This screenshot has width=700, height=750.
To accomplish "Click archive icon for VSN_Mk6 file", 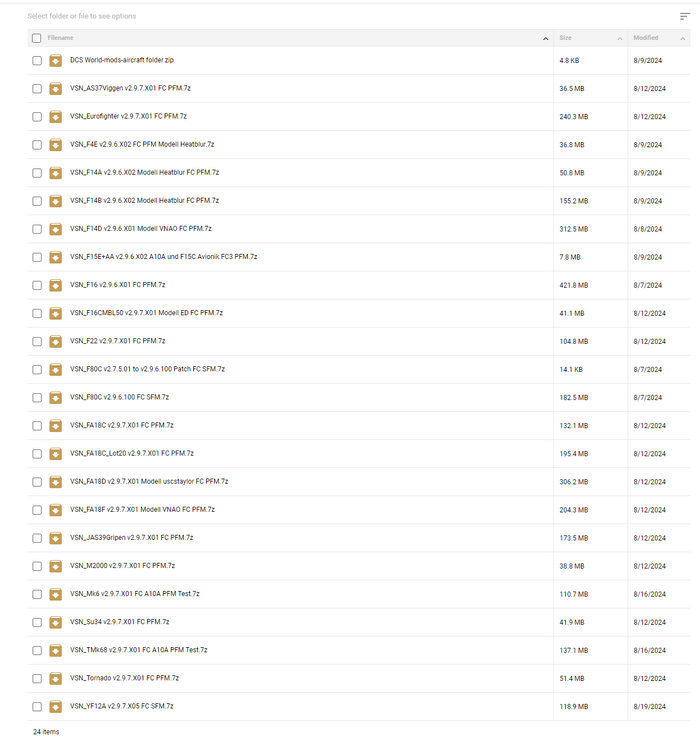I will (x=56, y=595).
